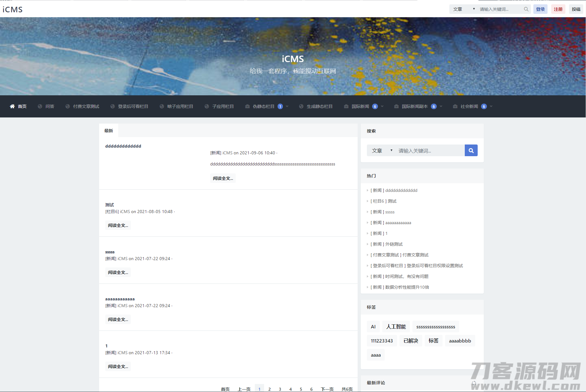Click the refresh icon in 最新评论 panel
Screen dimensions: 586x392
tap(473, 383)
